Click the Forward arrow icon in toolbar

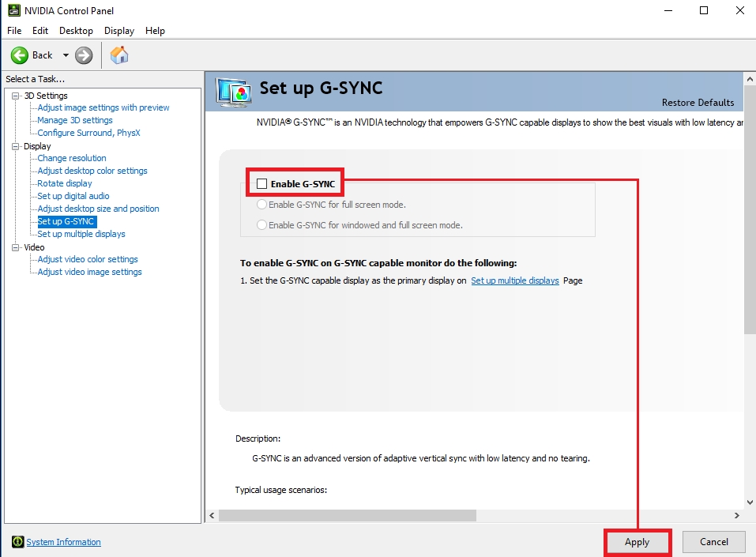tap(84, 55)
